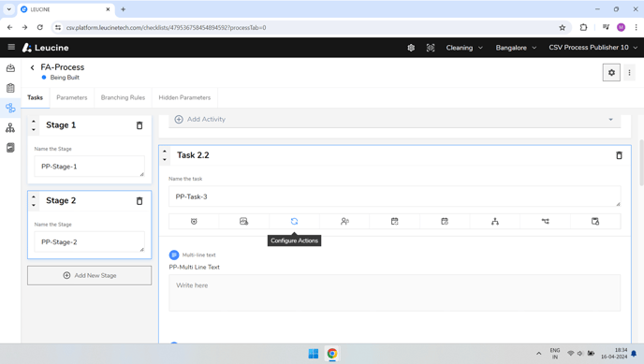644x364 pixels.
Task: Open FA-Process settings gear button
Action: (611, 73)
